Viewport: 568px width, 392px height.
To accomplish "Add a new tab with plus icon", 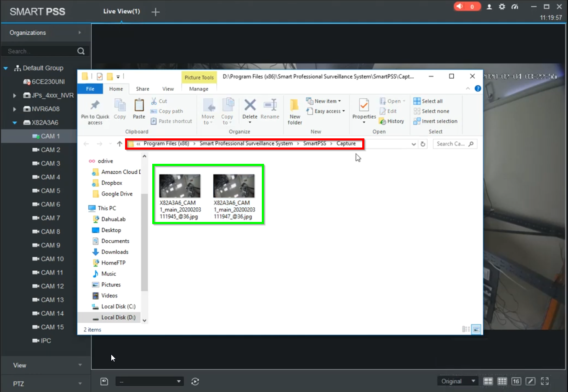I will coord(156,12).
